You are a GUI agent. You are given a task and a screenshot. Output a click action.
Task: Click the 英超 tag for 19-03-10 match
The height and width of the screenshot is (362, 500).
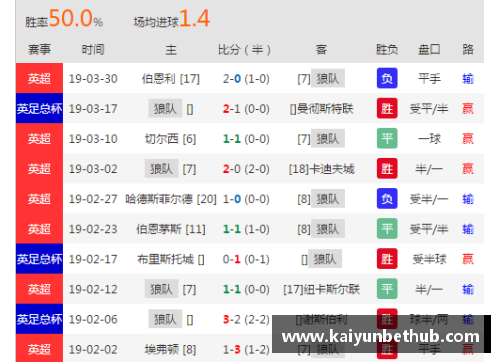pos(39,138)
